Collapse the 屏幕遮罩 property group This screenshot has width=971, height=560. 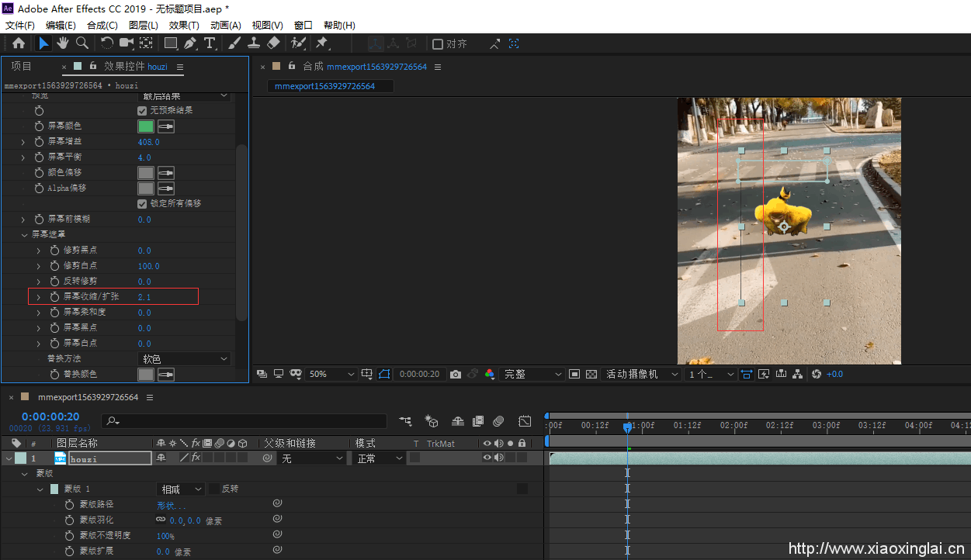[23, 234]
